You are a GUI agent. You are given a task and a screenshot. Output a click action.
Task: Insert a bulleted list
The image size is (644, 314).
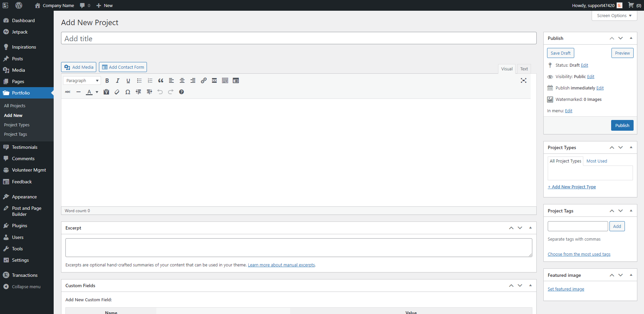(139, 81)
